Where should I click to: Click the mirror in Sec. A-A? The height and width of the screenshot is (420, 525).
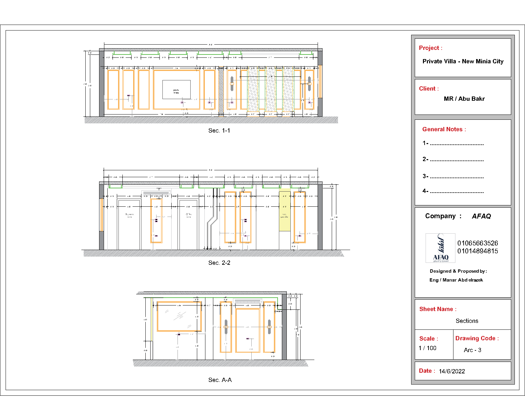tap(179, 317)
